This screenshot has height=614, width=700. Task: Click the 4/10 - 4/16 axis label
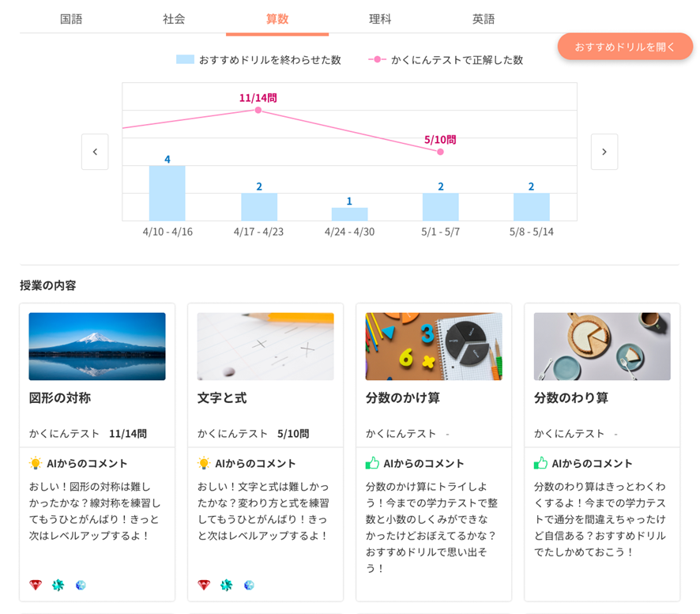(167, 232)
